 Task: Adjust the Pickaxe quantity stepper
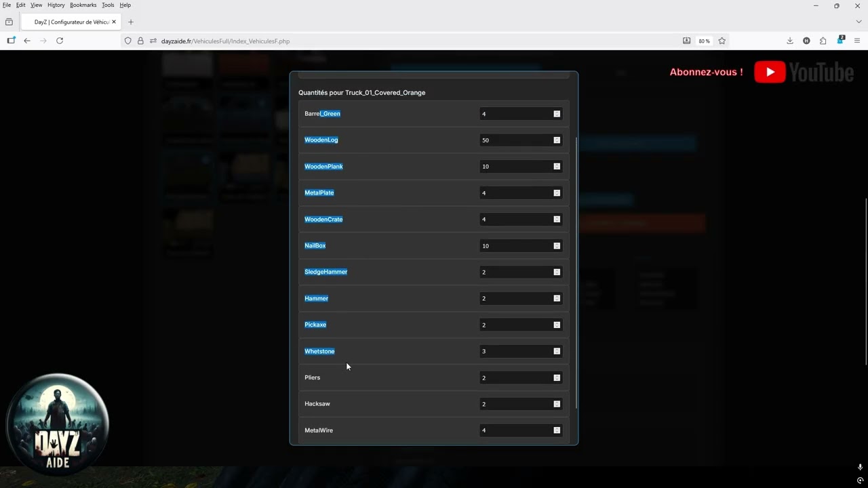pyautogui.click(x=557, y=325)
